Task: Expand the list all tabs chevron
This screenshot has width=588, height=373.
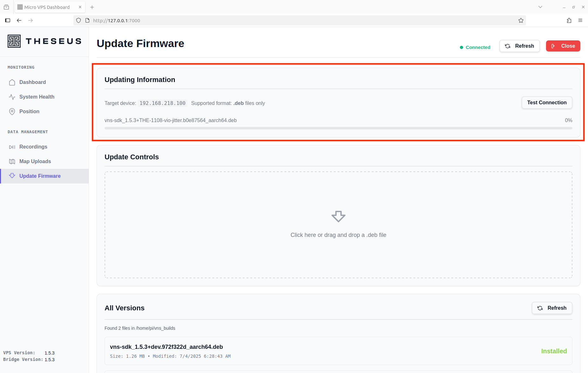Action: [540, 7]
